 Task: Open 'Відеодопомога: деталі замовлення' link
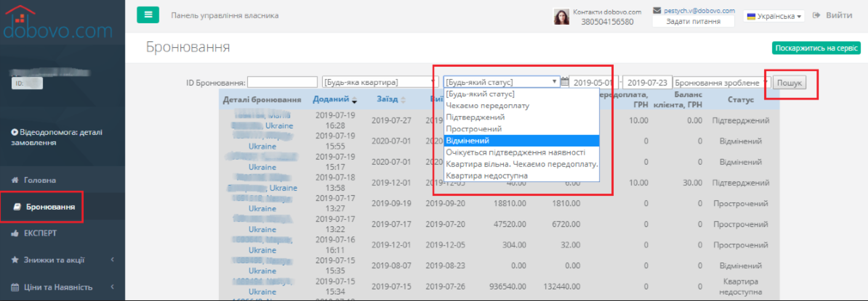56,137
